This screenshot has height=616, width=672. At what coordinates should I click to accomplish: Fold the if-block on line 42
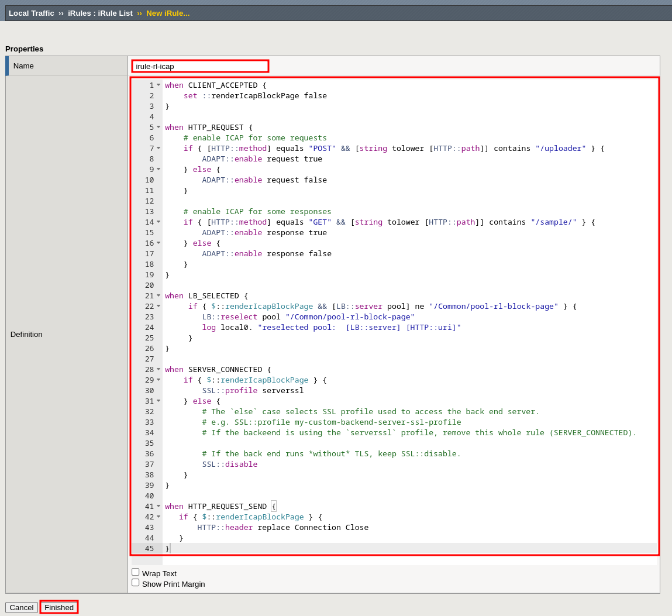point(158,517)
